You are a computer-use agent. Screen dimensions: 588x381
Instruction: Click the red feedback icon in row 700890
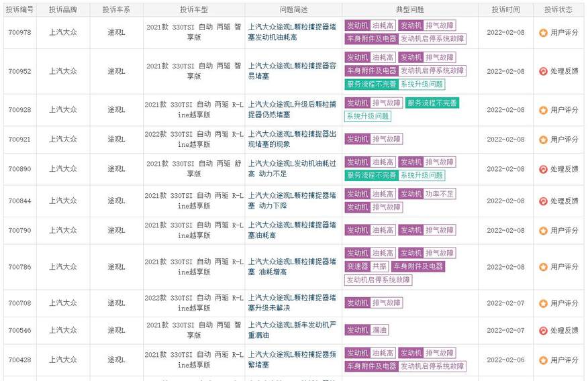[543, 169]
